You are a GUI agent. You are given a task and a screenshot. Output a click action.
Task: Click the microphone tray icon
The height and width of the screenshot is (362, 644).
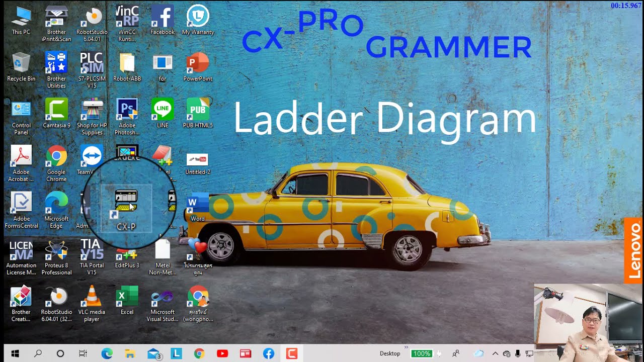tap(518, 353)
